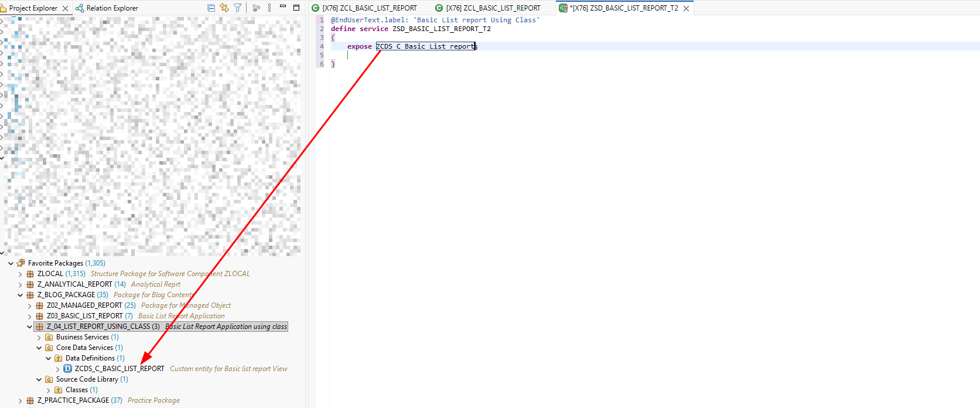Open the Project Explorer filter funnel icon
This screenshot has height=408, width=980.
point(237,8)
